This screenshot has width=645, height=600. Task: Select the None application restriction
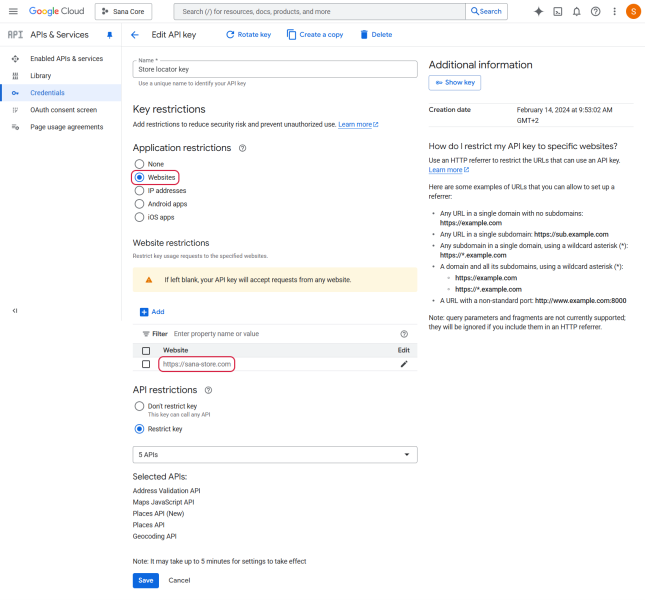(x=139, y=164)
